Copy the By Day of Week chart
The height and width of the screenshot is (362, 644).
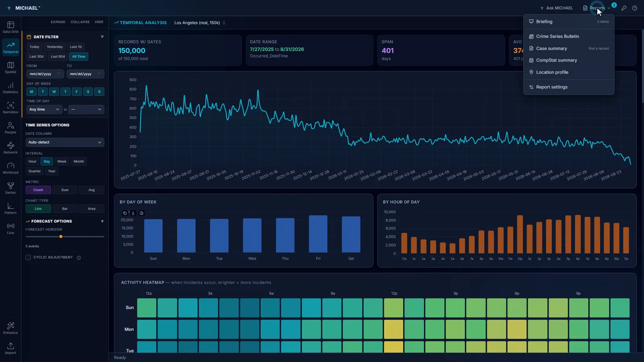(x=125, y=213)
